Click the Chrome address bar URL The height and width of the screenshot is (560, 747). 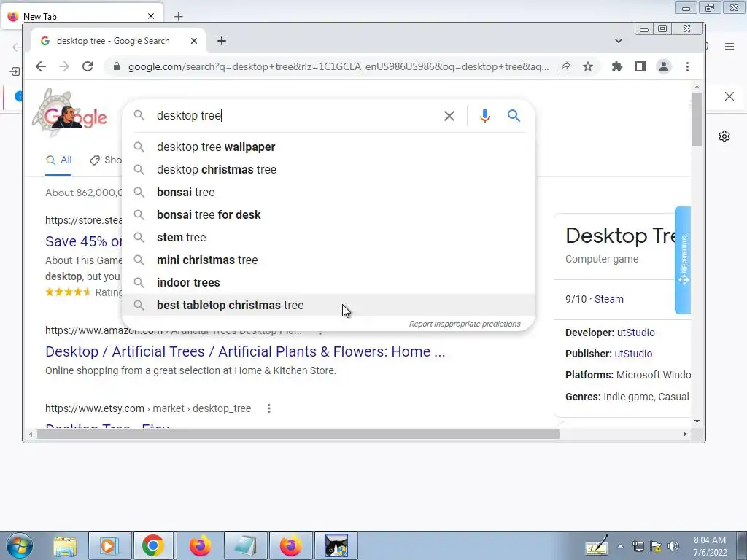coord(338,66)
